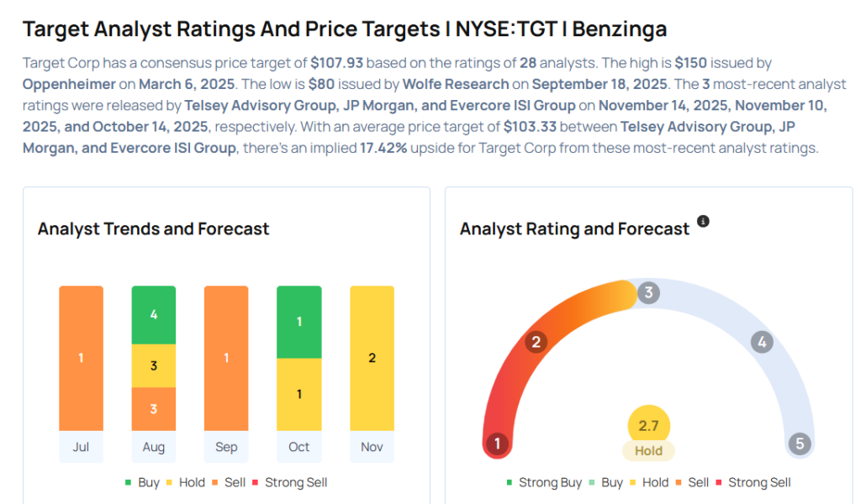Screen dimensions: 861x504
Task: Click the gauge marker numbered 2
Action: 535,342
